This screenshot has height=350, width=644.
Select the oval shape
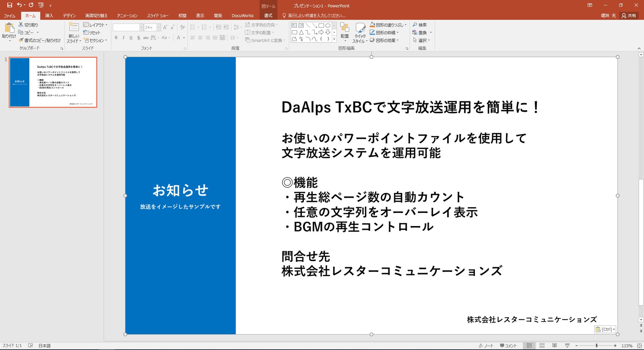click(x=328, y=26)
